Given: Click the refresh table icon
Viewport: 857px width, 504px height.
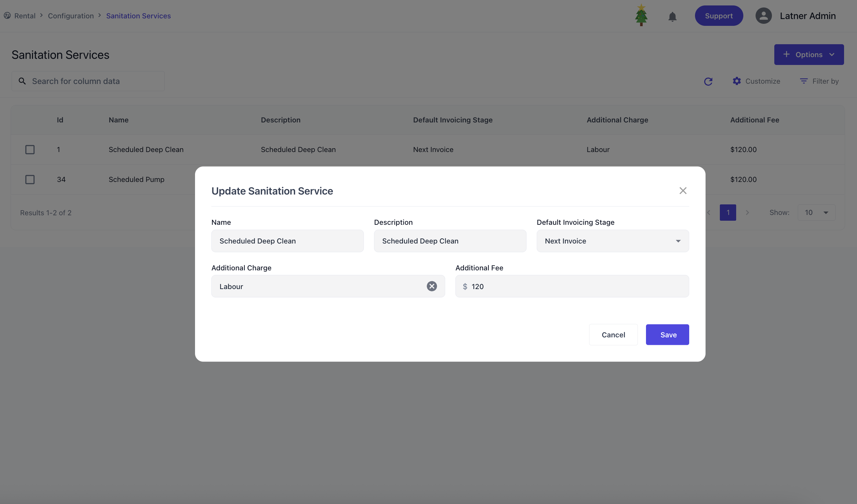Looking at the screenshot, I should (x=708, y=81).
